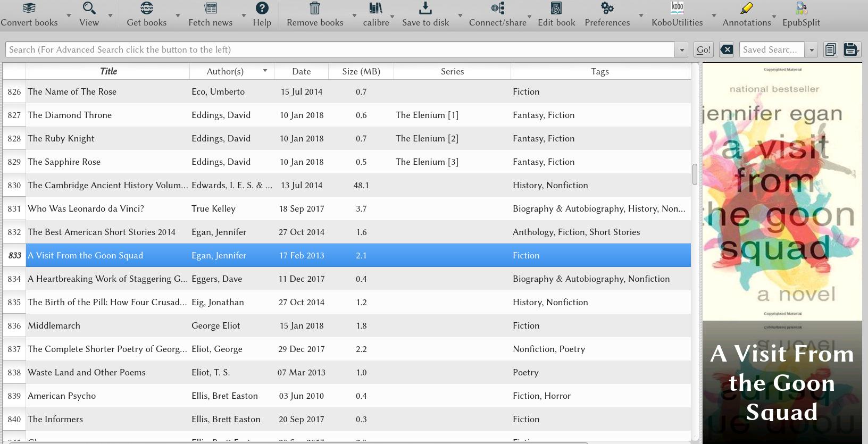This screenshot has width=868, height=444.
Task: Select the book American Psycho
Action: pos(62,396)
